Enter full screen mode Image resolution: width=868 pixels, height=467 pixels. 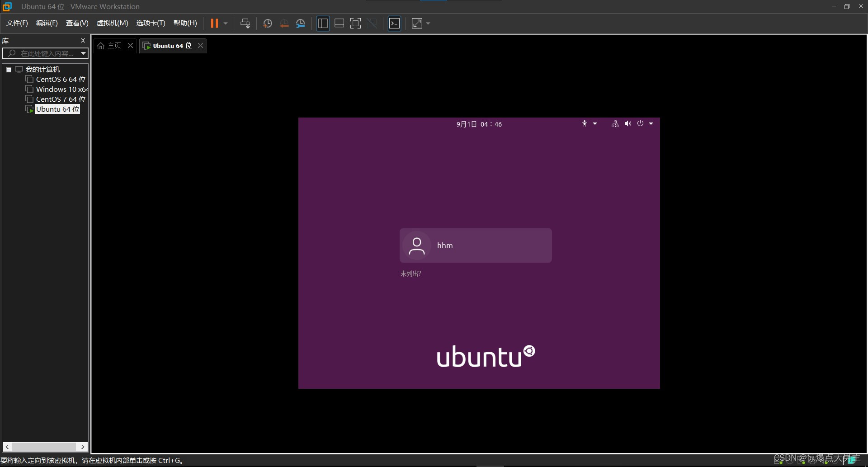pyautogui.click(x=356, y=24)
